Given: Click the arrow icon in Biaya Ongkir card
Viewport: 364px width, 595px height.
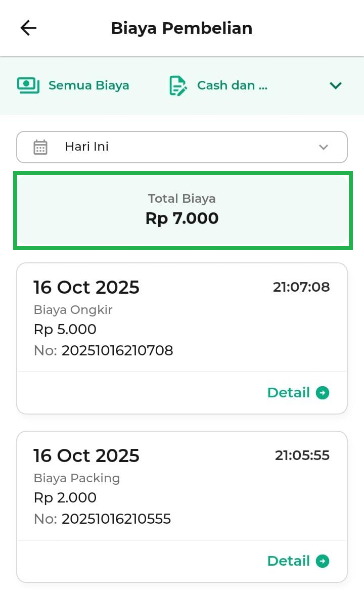Looking at the screenshot, I should [x=323, y=393].
